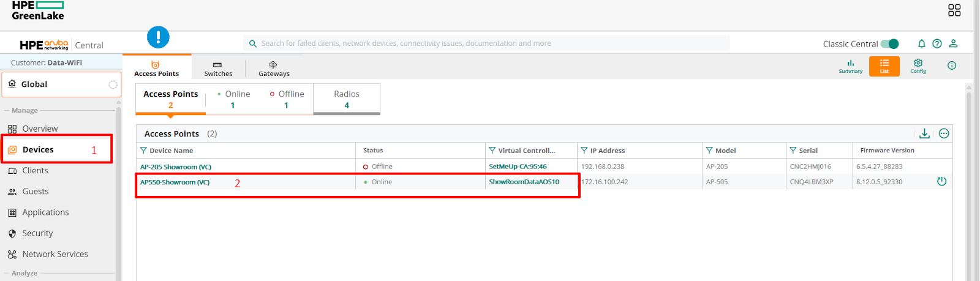Click the search magnifier icon
The height and width of the screenshot is (281, 980).
coord(252,43)
